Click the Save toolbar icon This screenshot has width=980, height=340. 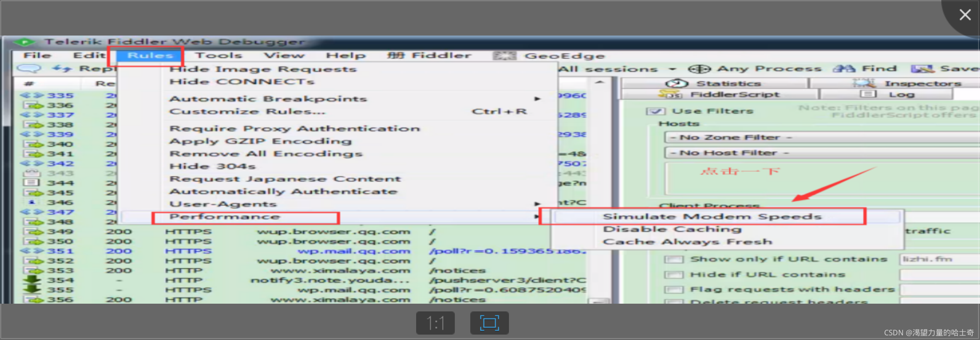pos(923,69)
